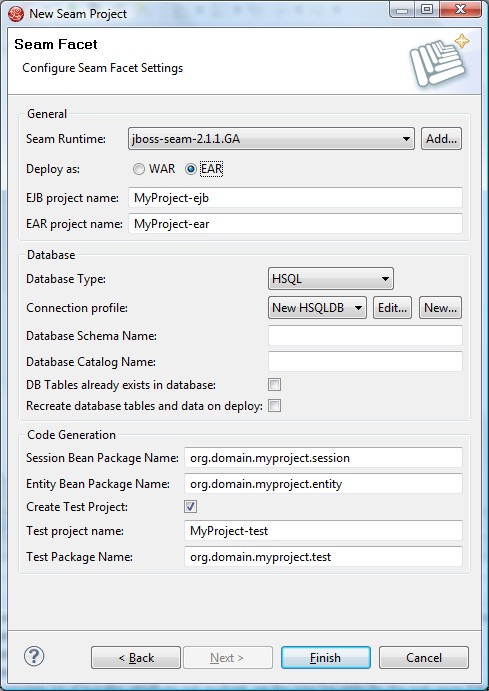
Task: Cancel the New Seam Project wizard
Action: pos(424,658)
